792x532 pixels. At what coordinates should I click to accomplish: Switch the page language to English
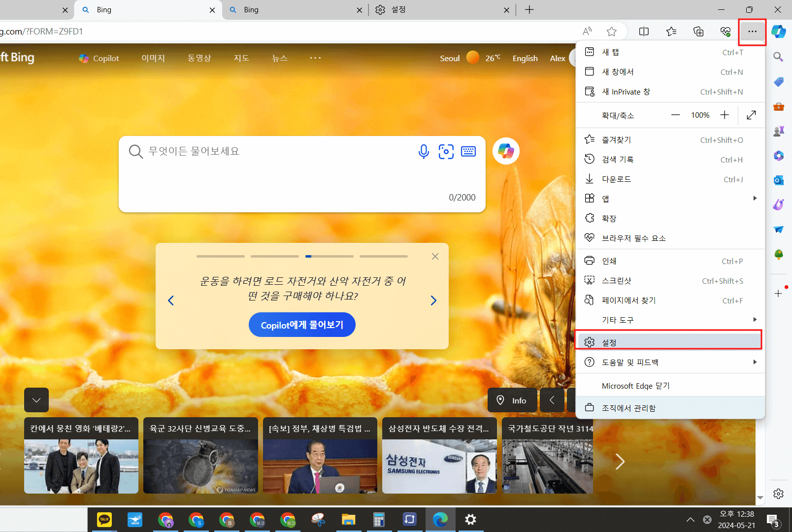pos(525,58)
